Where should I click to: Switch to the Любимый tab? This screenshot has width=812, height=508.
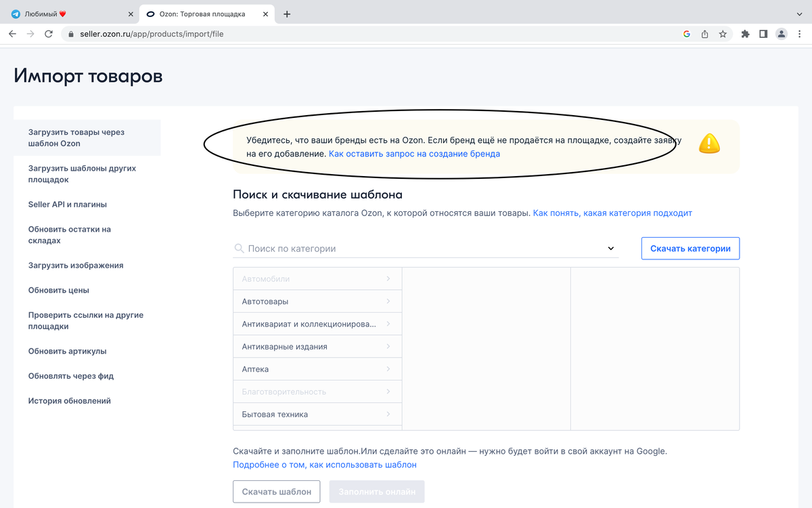71,14
